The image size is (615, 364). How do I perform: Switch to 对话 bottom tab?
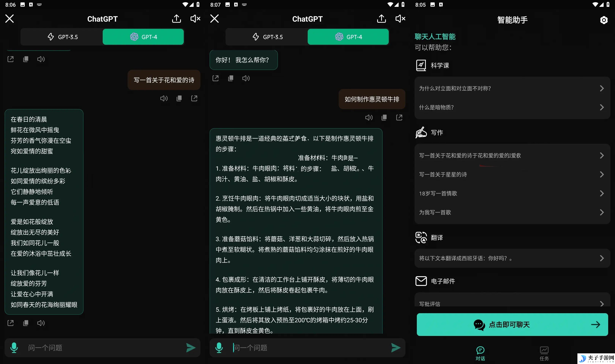coord(480,353)
